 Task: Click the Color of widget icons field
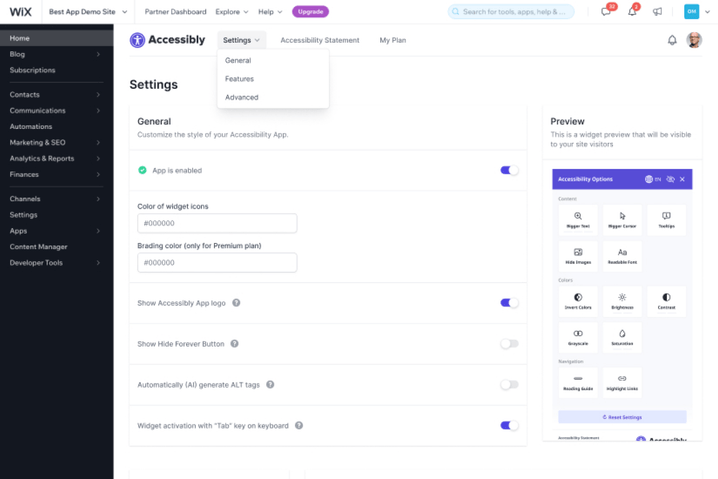pyautogui.click(x=217, y=224)
